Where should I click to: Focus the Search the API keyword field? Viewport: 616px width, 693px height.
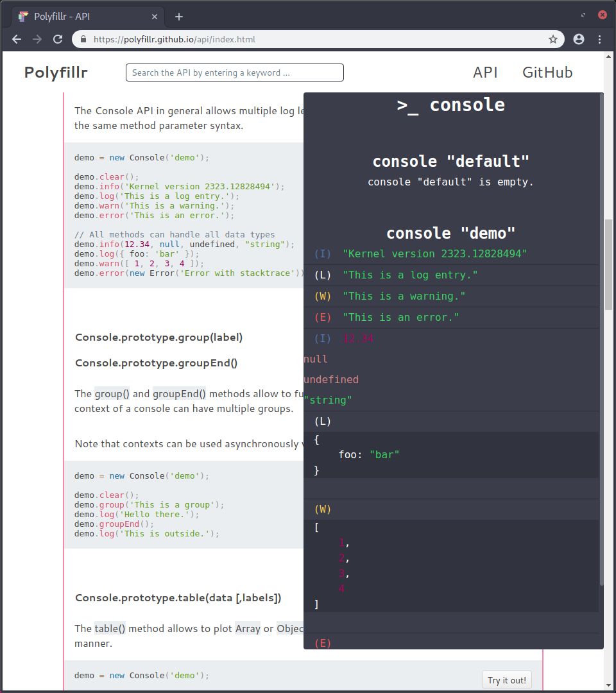(x=235, y=73)
